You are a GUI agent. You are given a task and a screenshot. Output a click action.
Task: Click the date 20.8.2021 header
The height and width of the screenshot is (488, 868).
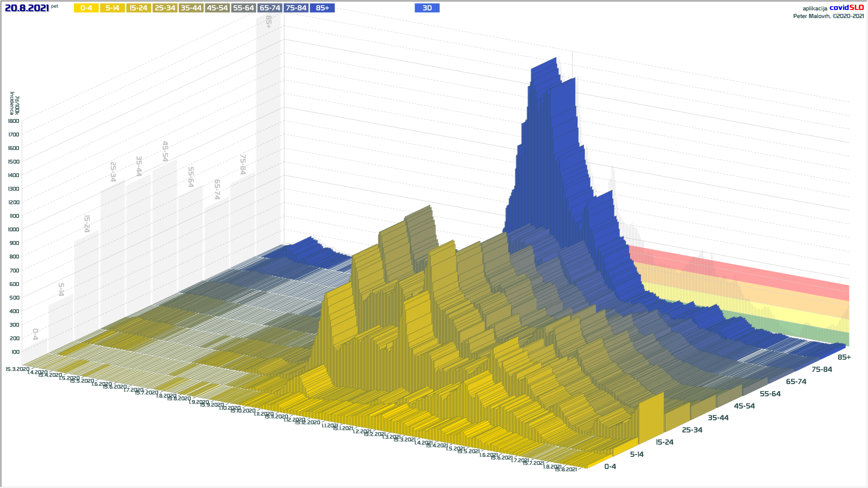coord(27,8)
